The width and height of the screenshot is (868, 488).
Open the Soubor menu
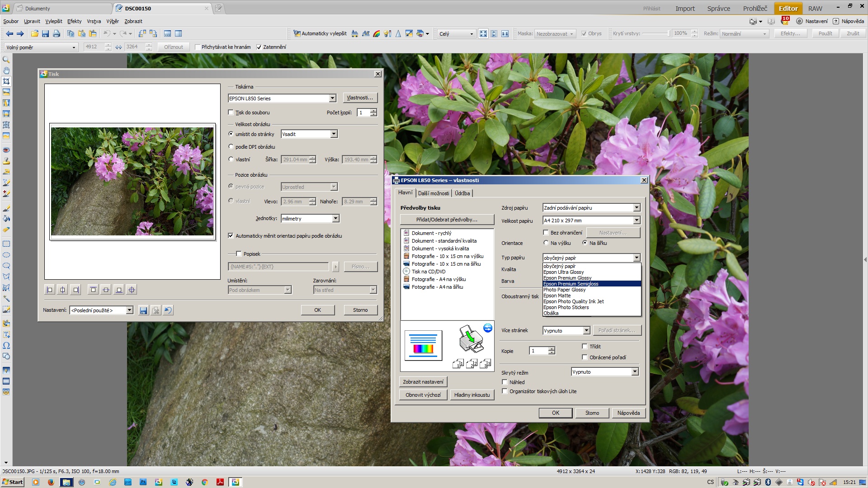coord(11,21)
